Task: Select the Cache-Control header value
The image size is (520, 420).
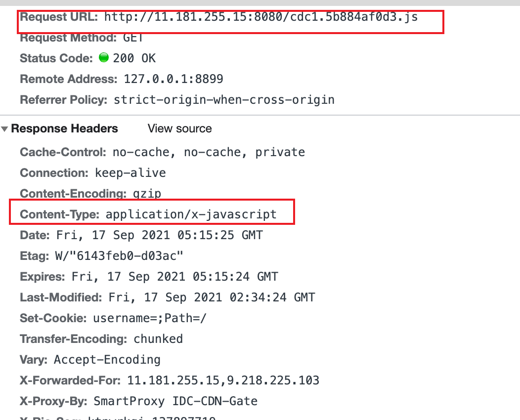Action: 209,152
